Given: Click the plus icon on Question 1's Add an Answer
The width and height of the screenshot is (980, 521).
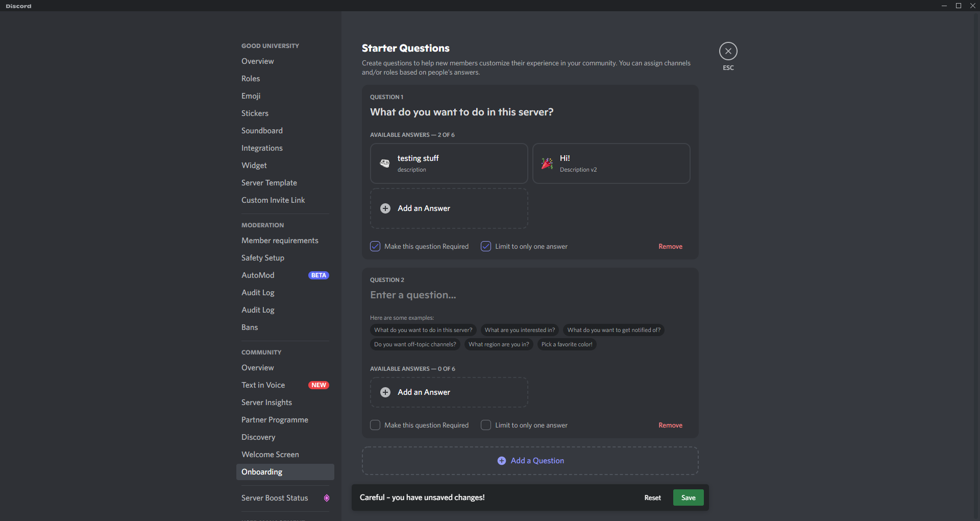Looking at the screenshot, I should pos(385,208).
